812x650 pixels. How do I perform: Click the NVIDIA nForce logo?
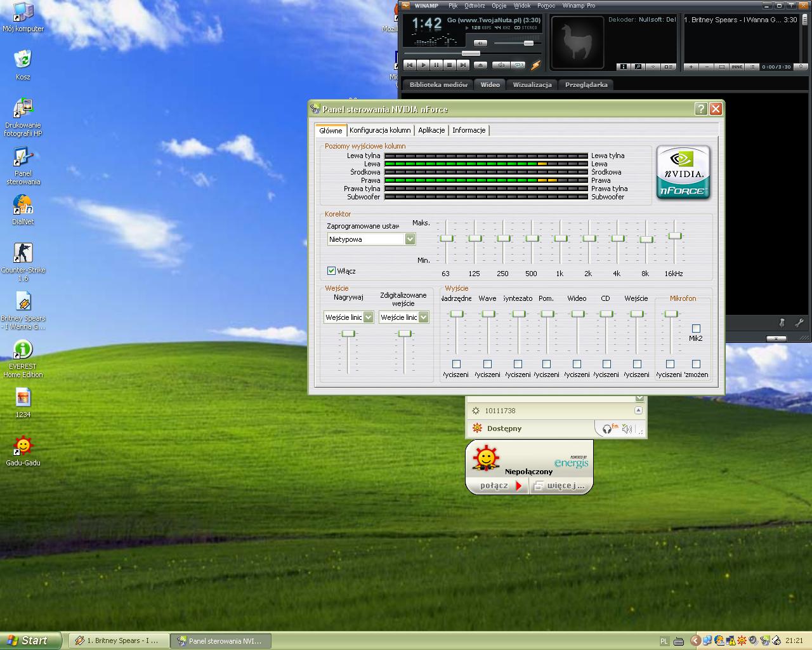(683, 173)
